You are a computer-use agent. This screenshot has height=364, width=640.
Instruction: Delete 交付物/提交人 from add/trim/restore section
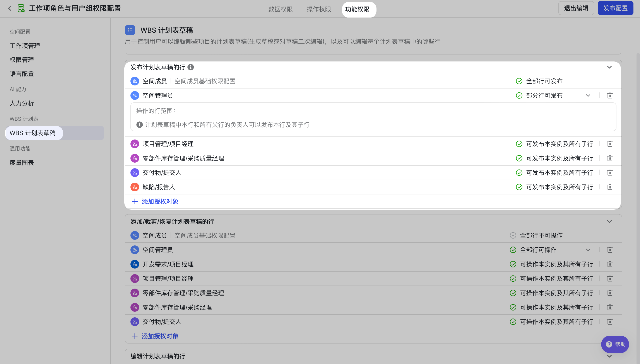point(610,322)
